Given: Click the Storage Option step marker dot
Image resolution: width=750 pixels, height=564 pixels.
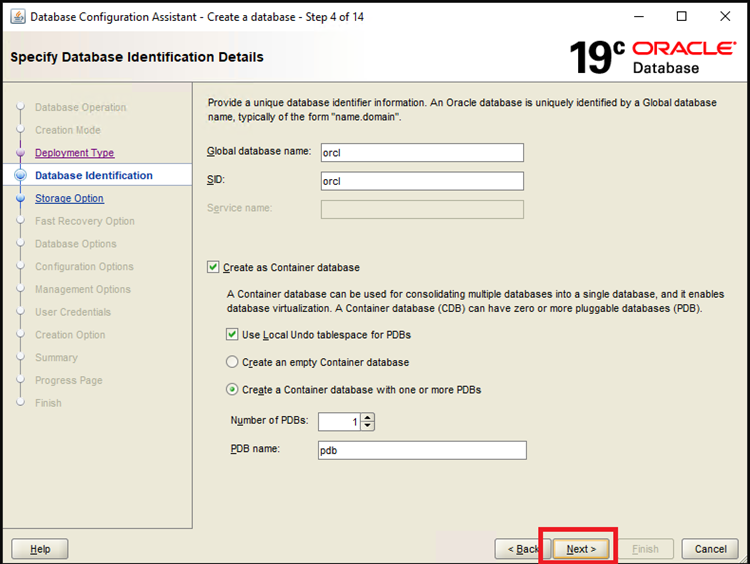Looking at the screenshot, I should [20, 198].
